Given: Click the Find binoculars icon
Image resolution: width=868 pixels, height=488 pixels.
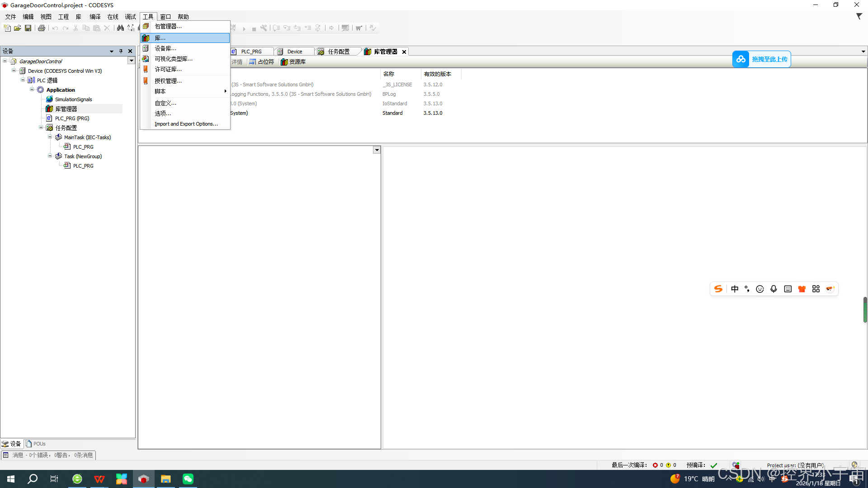Looking at the screenshot, I should pos(120,28).
